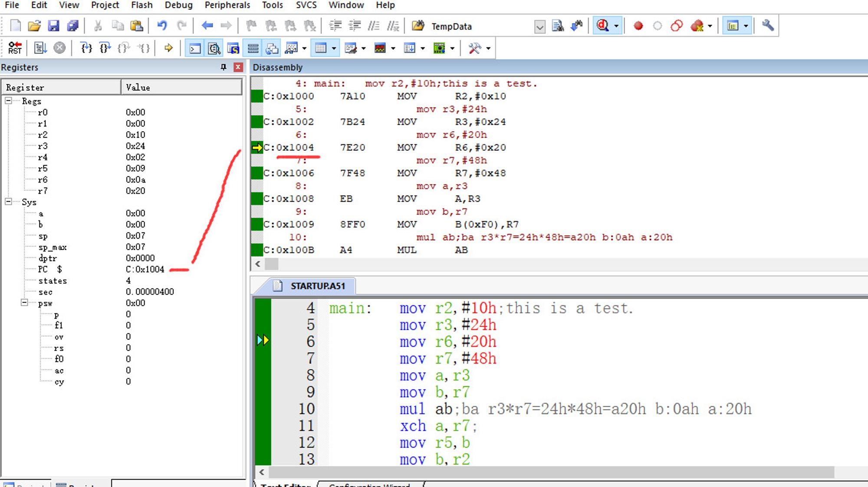868x487 pixels.
Task: Insert a breakpoint with the red dot
Action: tap(638, 26)
